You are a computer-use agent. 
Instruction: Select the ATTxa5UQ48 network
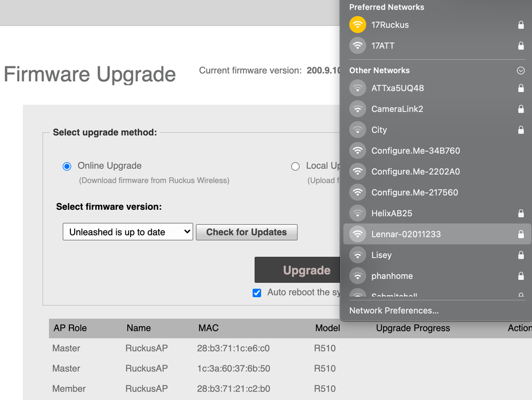coord(398,88)
